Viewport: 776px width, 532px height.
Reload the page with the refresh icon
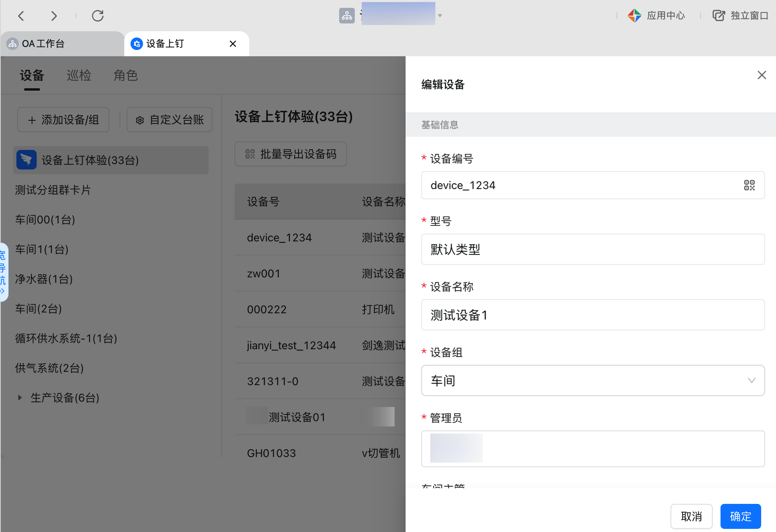[98, 16]
